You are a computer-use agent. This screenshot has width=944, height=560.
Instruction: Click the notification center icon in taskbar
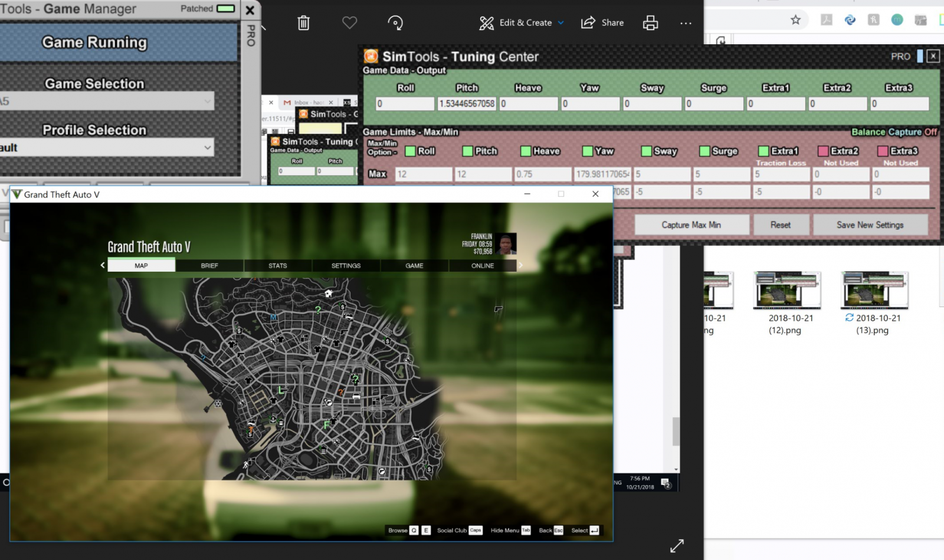tap(666, 483)
